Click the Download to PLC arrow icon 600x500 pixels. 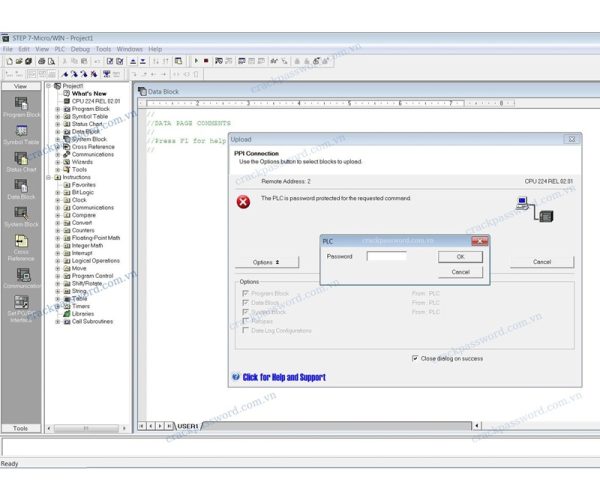(x=142, y=61)
